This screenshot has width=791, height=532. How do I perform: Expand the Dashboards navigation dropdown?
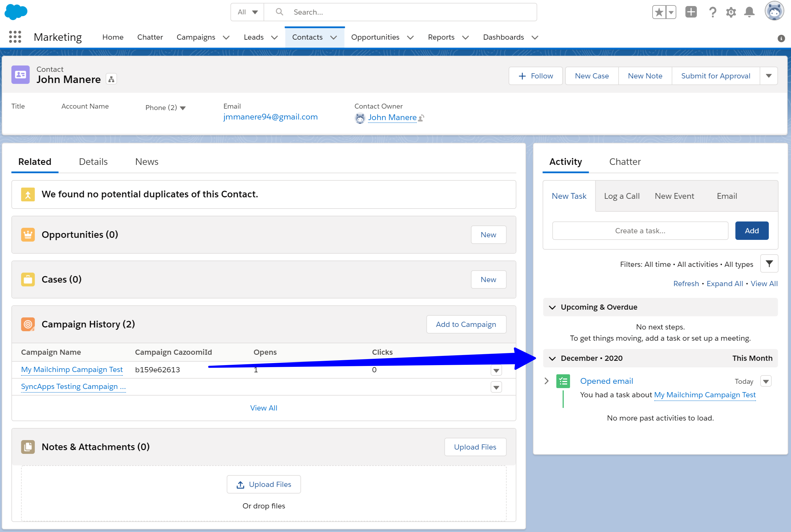[535, 37]
